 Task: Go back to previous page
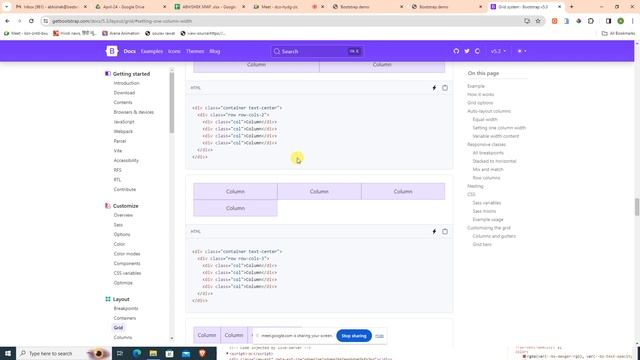[x=7, y=21]
